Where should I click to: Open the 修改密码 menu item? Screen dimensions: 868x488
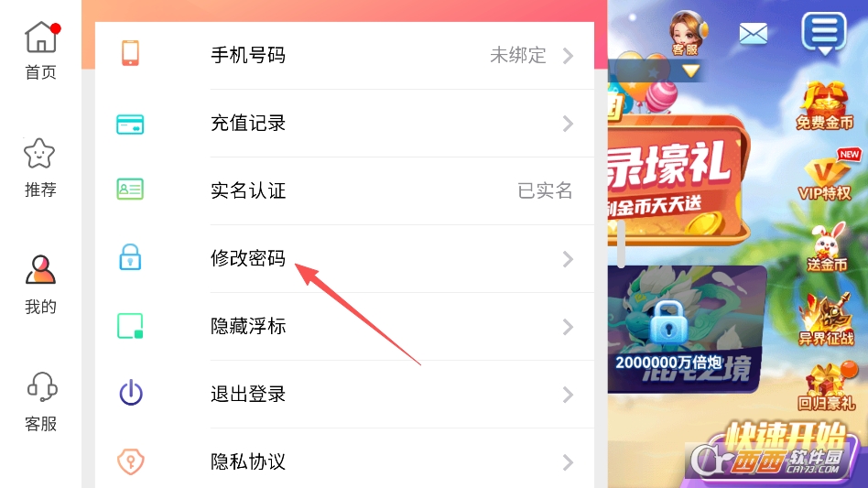click(x=344, y=258)
